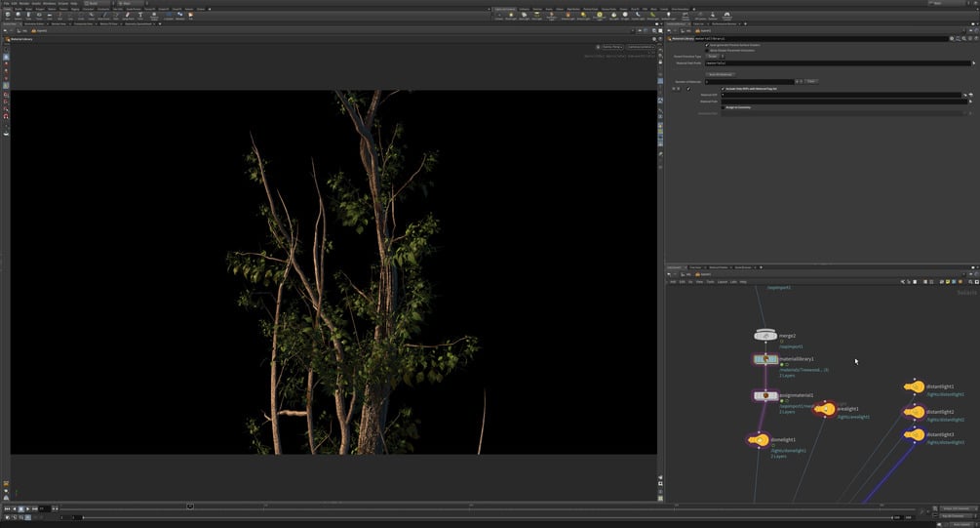The width and height of the screenshot is (980, 528).
Task: Add a Distant Light from the shelf
Action: click(583, 16)
